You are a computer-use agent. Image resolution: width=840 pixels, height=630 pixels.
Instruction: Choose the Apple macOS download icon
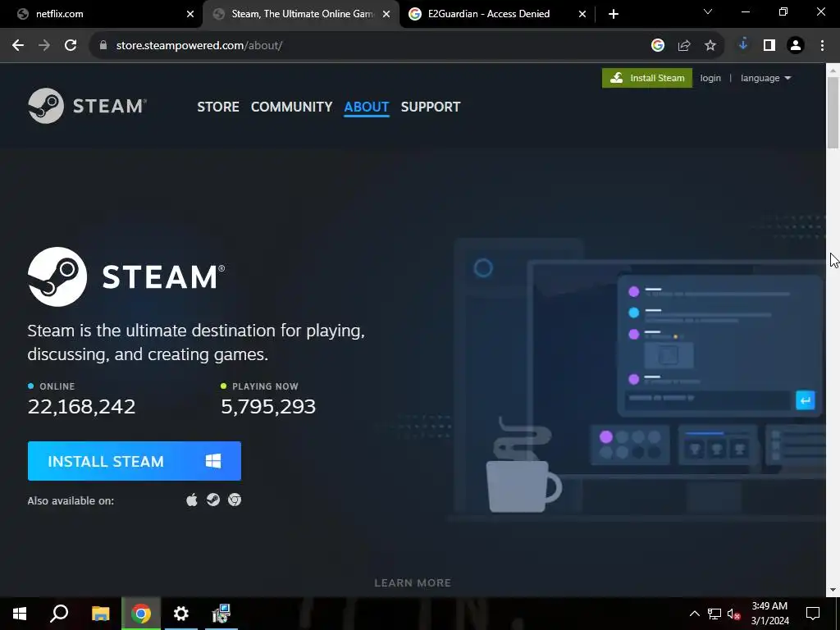tap(192, 500)
